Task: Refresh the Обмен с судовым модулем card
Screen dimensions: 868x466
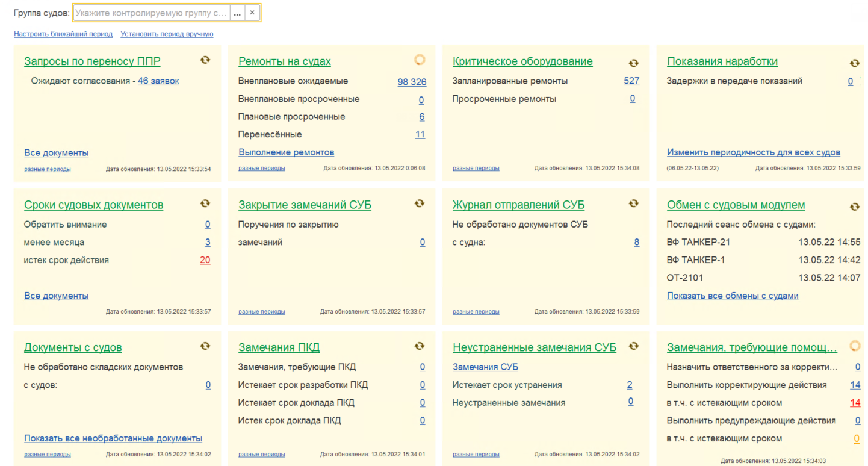Action: click(x=855, y=207)
